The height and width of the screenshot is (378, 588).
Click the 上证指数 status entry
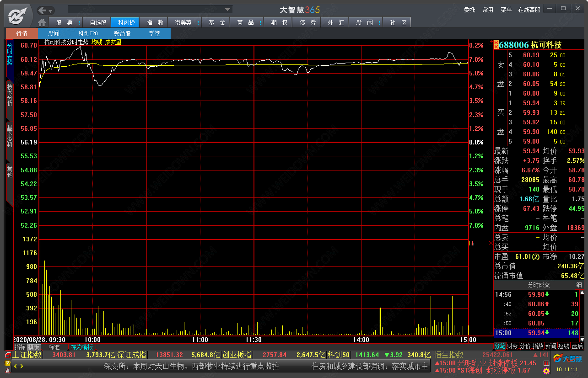coord(27,355)
